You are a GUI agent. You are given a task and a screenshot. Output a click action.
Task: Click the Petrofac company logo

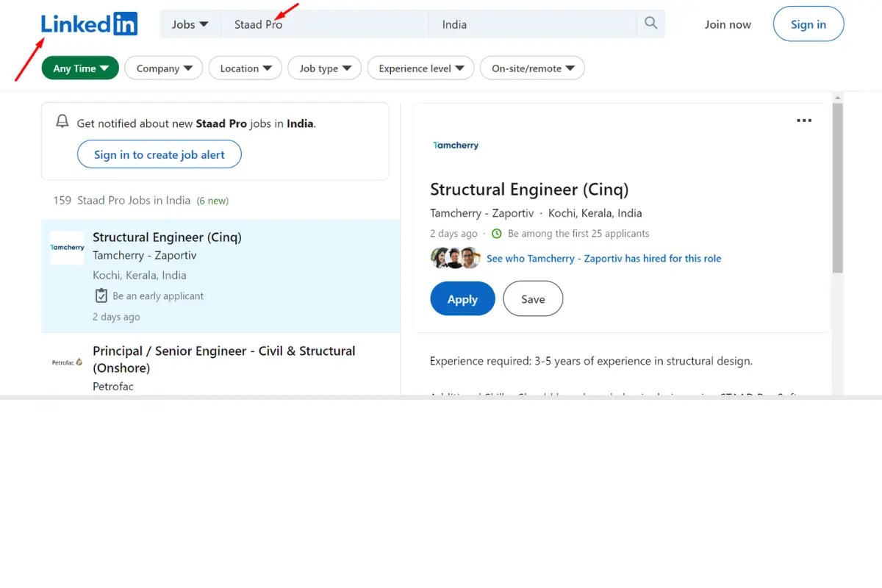click(x=67, y=362)
